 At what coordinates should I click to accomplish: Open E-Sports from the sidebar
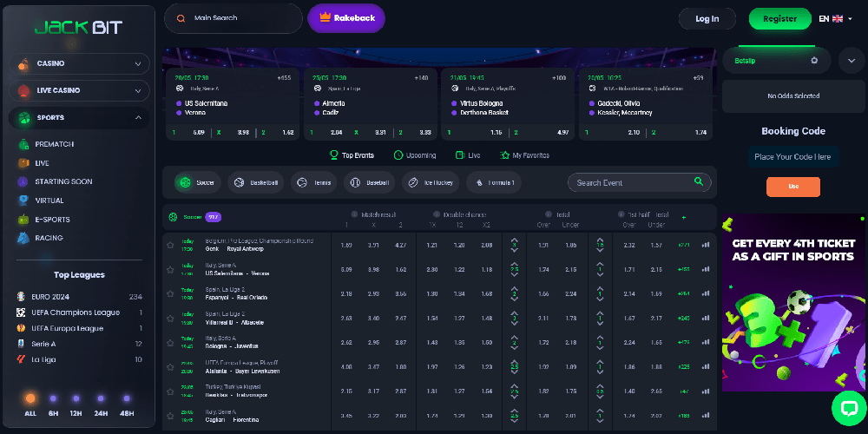(52, 220)
